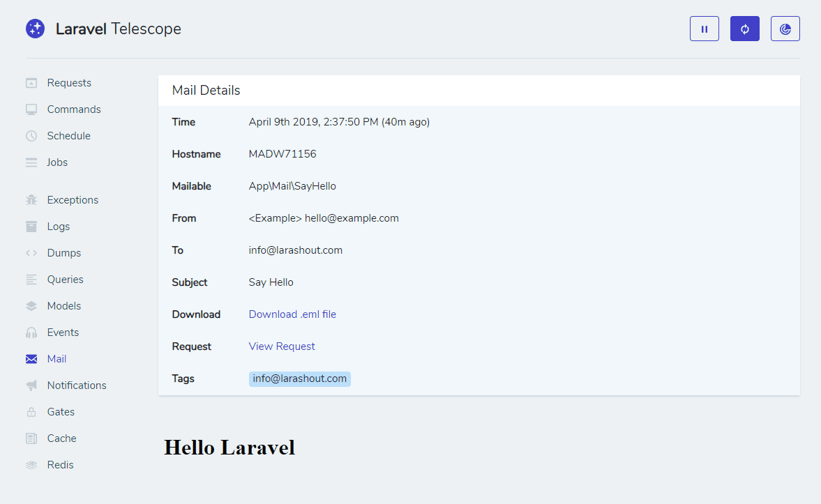Open Commands using its monitor icon
The width and height of the screenshot is (821, 504).
click(x=31, y=109)
